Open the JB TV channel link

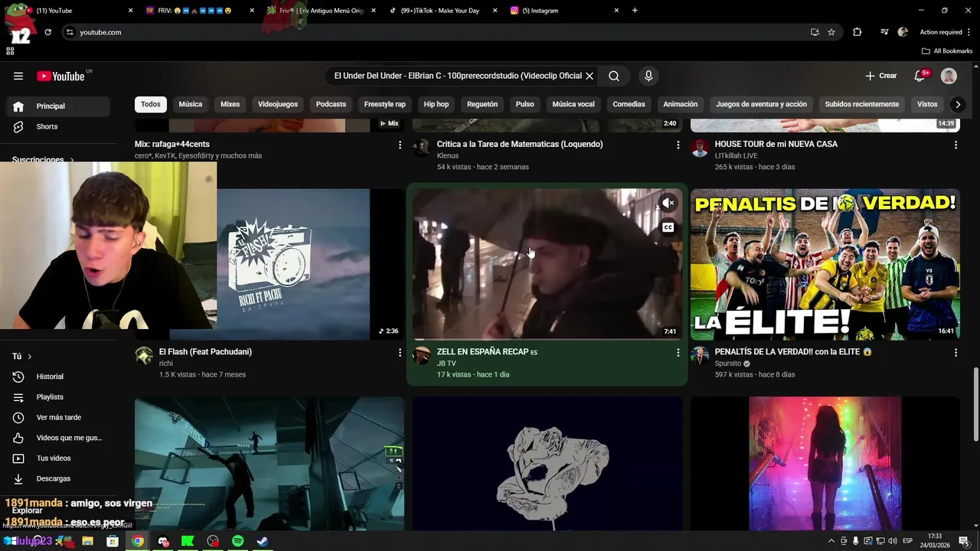point(446,364)
